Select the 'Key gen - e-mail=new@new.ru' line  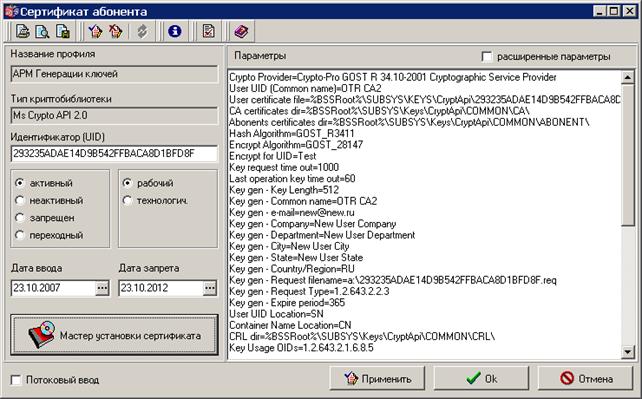pos(292,212)
